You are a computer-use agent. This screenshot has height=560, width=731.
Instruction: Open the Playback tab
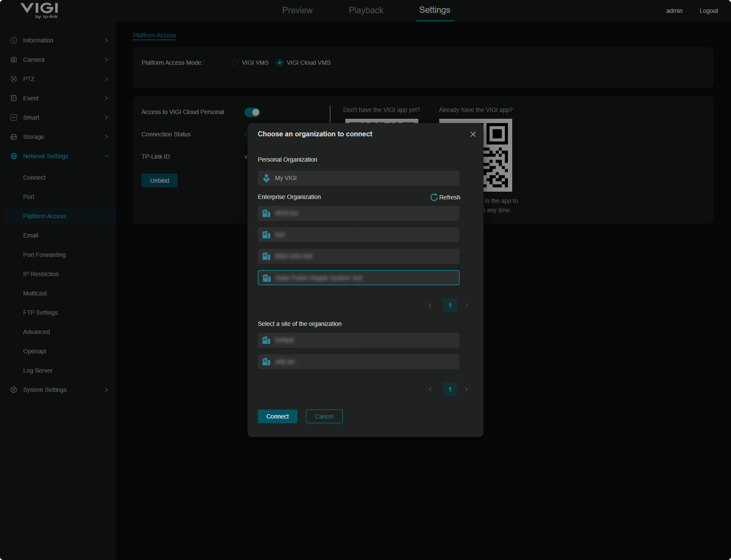coord(366,10)
